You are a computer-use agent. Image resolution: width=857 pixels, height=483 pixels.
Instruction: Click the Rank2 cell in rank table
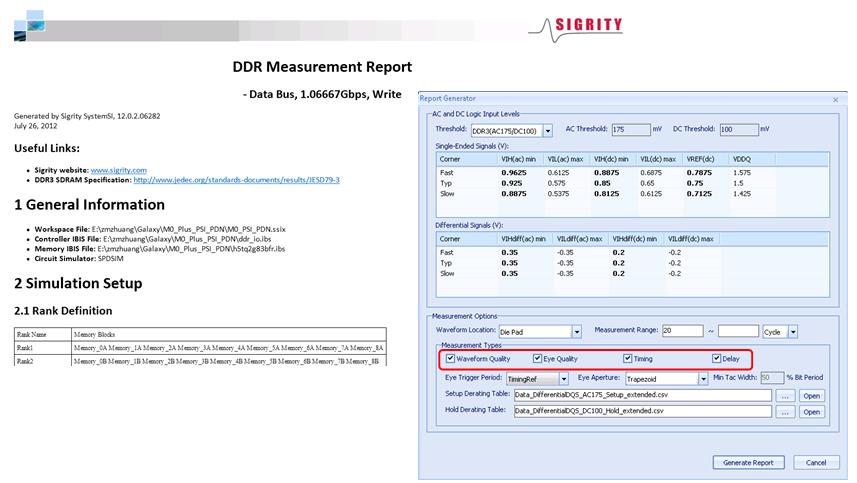[43, 361]
